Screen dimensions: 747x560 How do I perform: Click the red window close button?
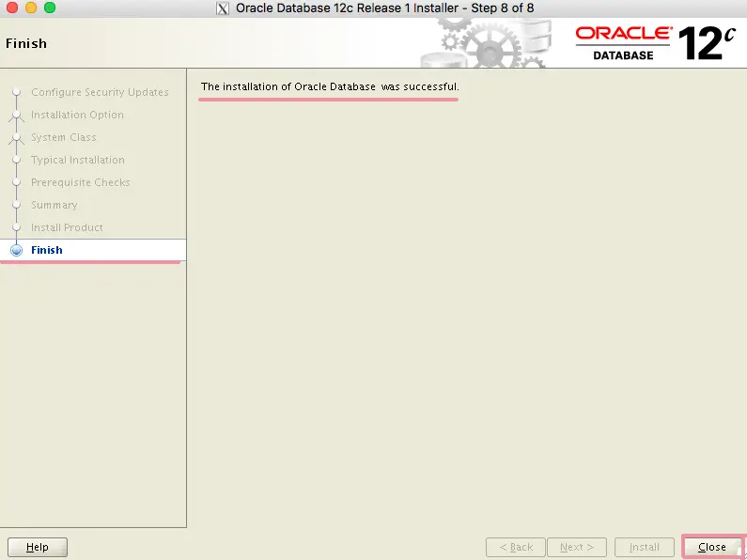click(x=12, y=8)
